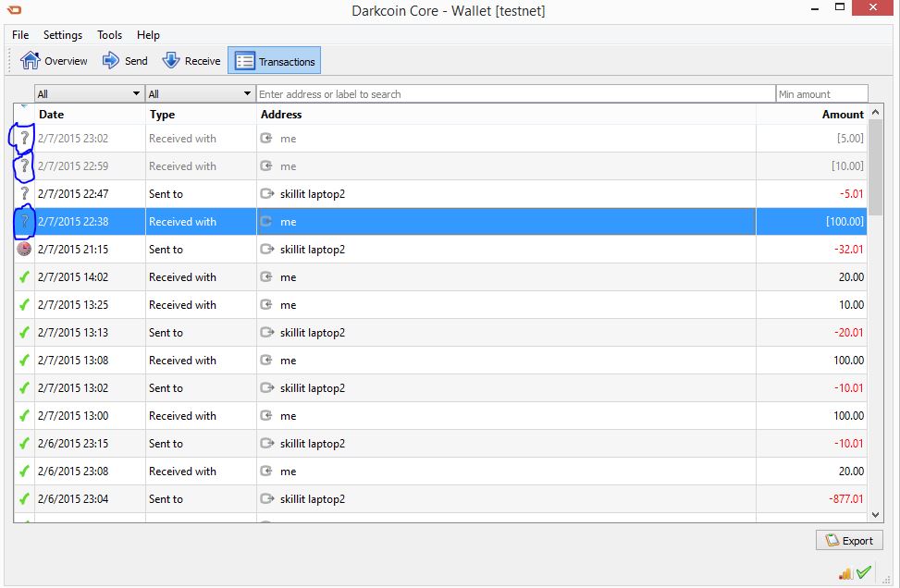The height and width of the screenshot is (588, 900).
Task: Click the green checkmark for 2/7/2015 13:13
Action: tap(24, 332)
